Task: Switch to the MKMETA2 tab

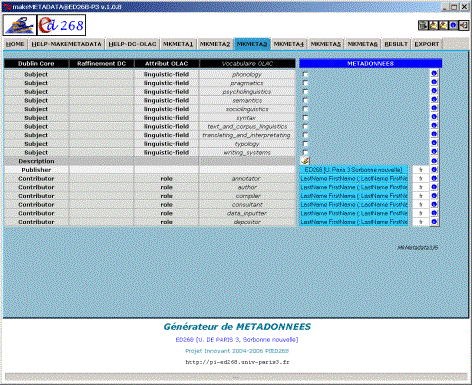Action: [x=215, y=44]
